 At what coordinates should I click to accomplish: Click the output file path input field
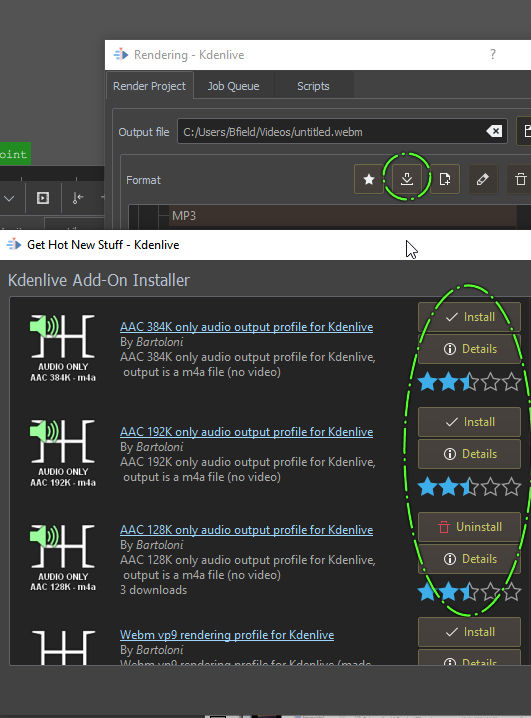tap(342, 132)
